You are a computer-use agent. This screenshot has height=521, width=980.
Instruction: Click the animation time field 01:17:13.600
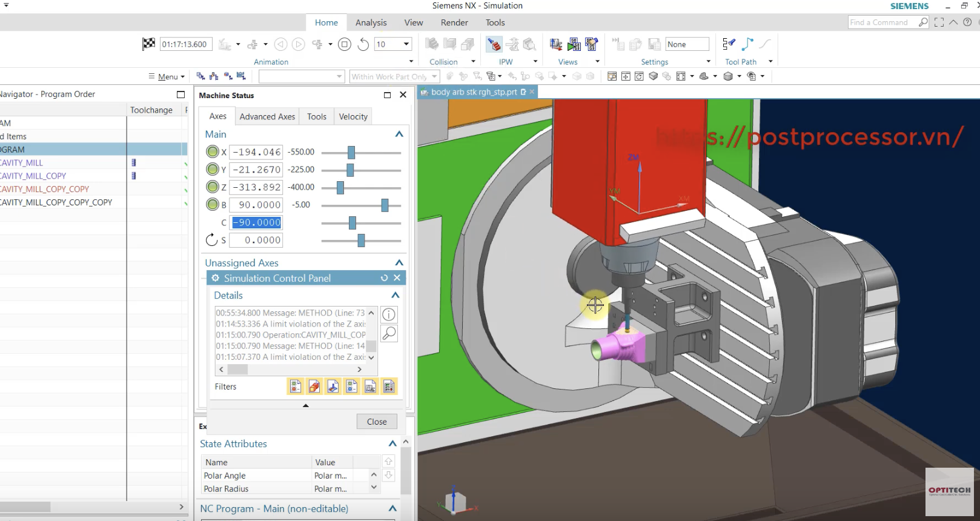pos(185,44)
